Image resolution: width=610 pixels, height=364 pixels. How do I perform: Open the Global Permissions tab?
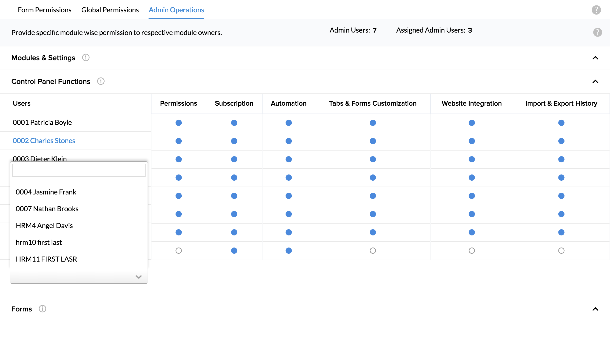click(110, 10)
